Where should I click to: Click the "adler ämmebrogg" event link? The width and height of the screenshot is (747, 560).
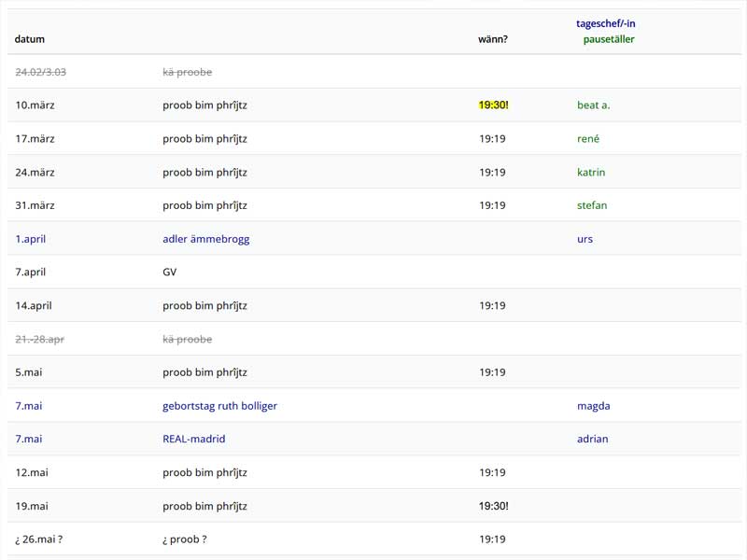(x=205, y=239)
